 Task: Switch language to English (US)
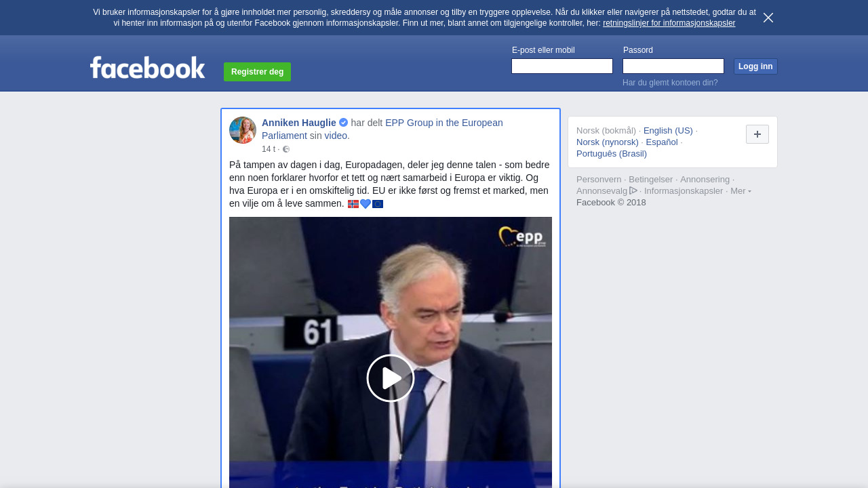(x=668, y=131)
